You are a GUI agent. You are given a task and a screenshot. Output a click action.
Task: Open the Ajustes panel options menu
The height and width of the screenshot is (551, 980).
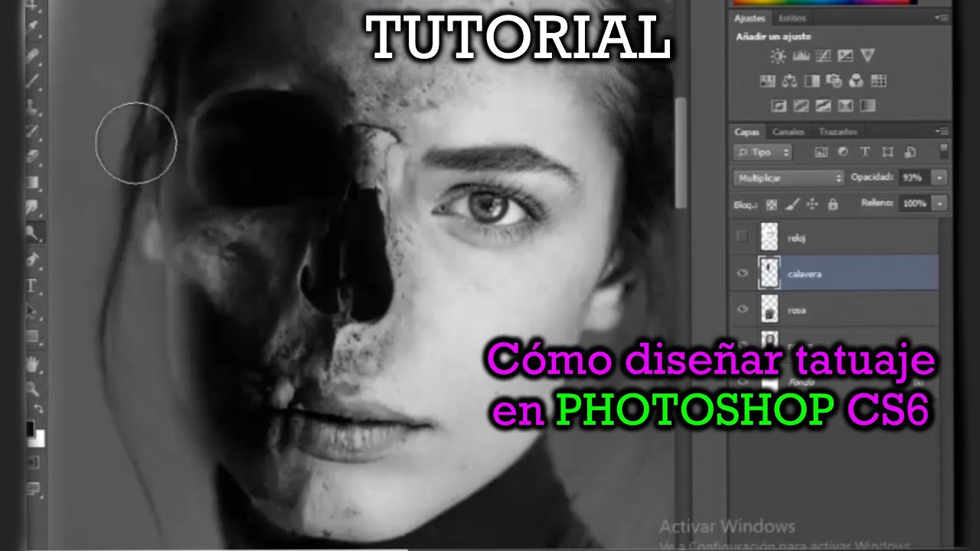pos(941,18)
